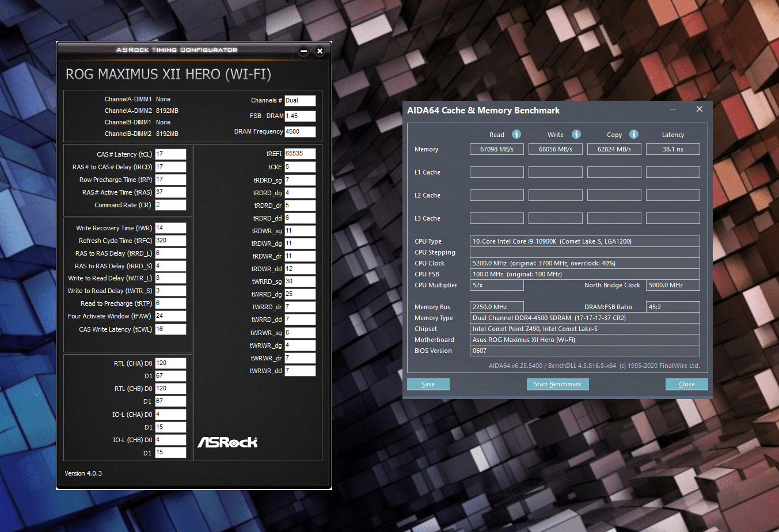The height and width of the screenshot is (532, 779).
Task: Click the Channels # field showing Dual
Action: 300,100
